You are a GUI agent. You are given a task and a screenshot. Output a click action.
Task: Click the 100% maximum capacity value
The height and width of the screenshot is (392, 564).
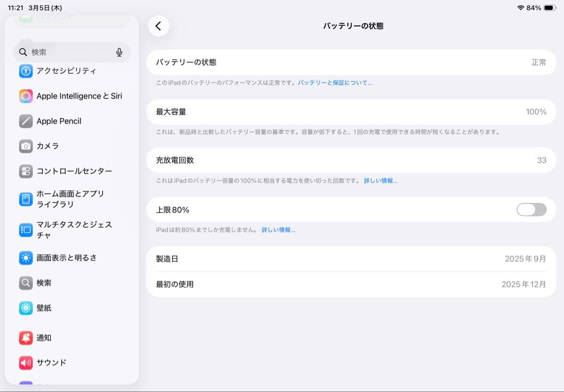click(536, 112)
